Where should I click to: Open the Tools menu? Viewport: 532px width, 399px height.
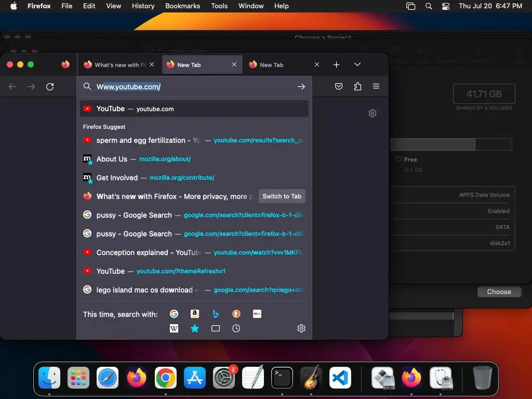coord(219,6)
